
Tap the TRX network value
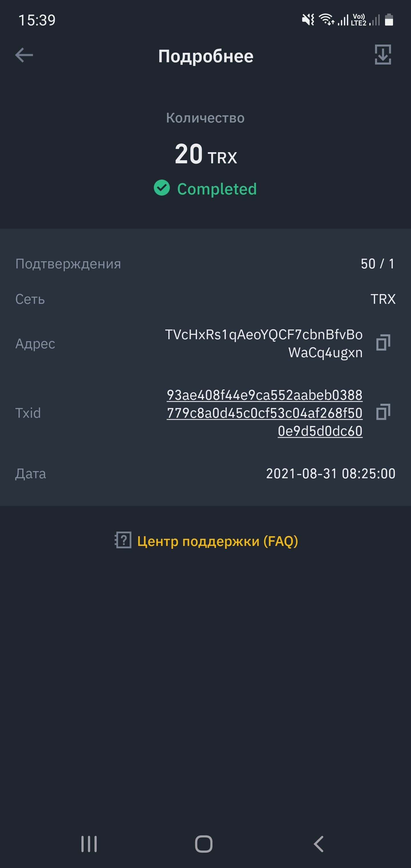coord(383,299)
